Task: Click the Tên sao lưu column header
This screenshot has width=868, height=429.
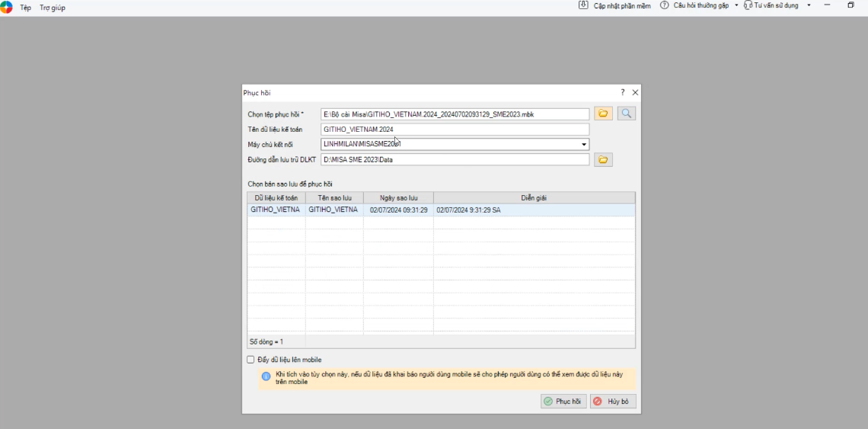Action: click(x=334, y=198)
